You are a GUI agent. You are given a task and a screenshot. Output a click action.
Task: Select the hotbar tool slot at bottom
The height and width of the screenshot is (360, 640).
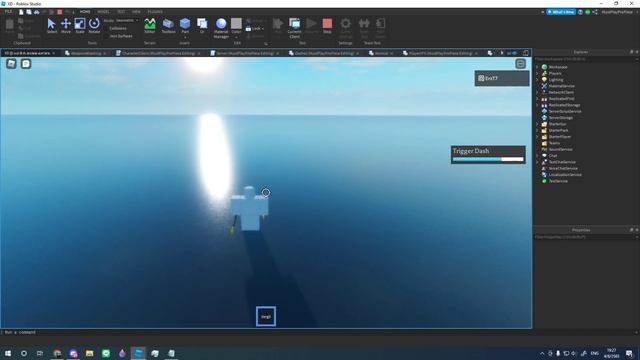click(266, 316)
